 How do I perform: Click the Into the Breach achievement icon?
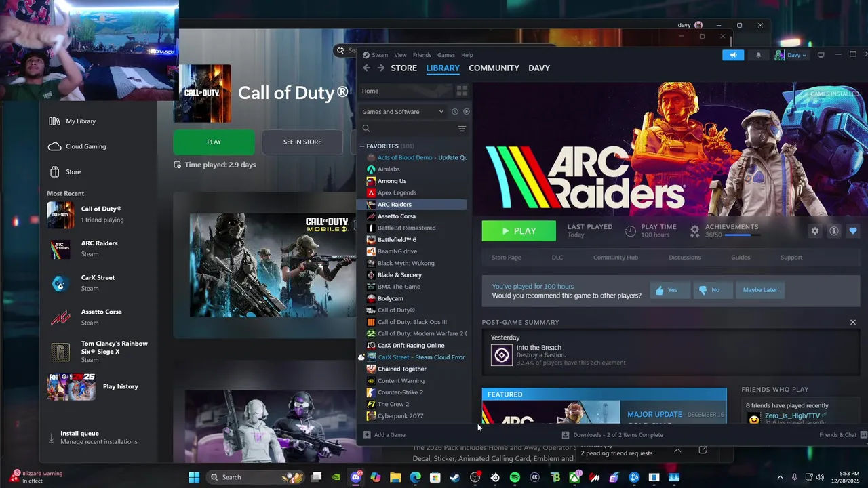tap(502, 354)
